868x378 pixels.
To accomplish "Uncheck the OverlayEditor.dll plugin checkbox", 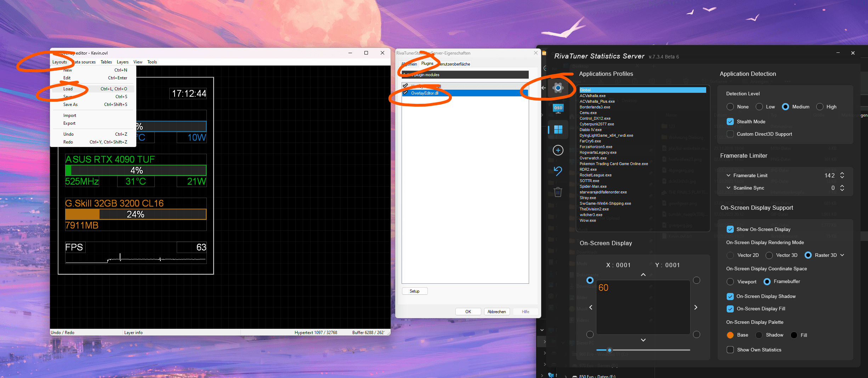I will 405,93.
